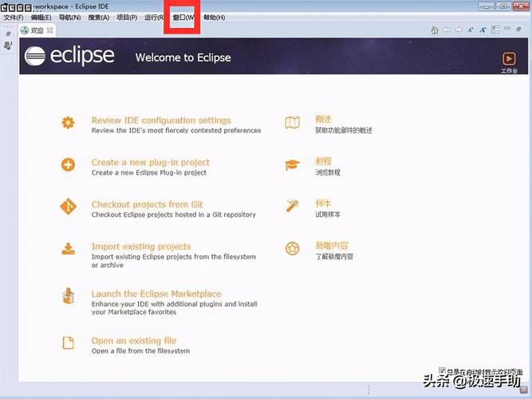Click the Workbench play icon
This screenshot has height=399, width=532.
coord(509,59)
